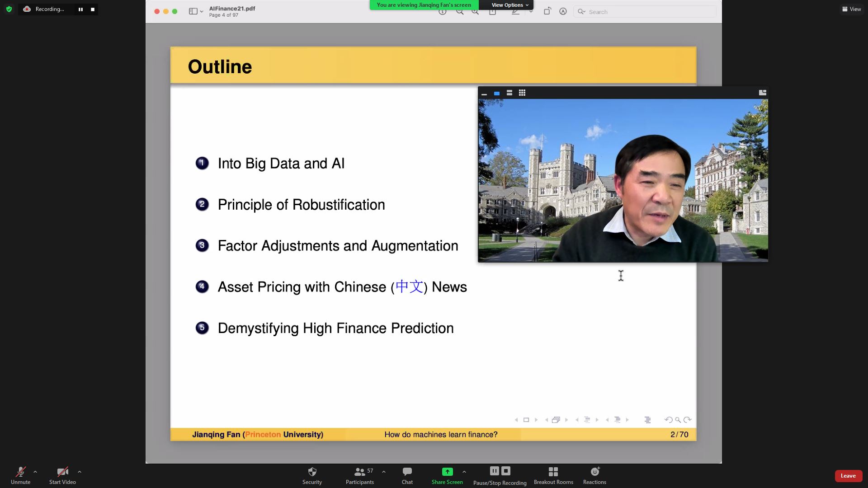868x488 pixels.
Task: Expand the Participants options arrow
Action: coord(384,472)
